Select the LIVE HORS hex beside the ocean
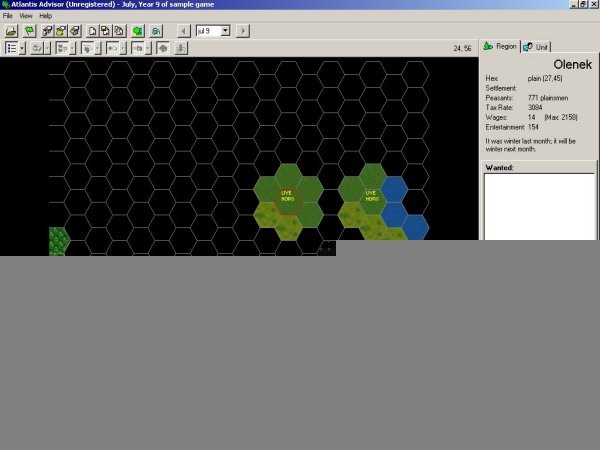 click(372, 202)
